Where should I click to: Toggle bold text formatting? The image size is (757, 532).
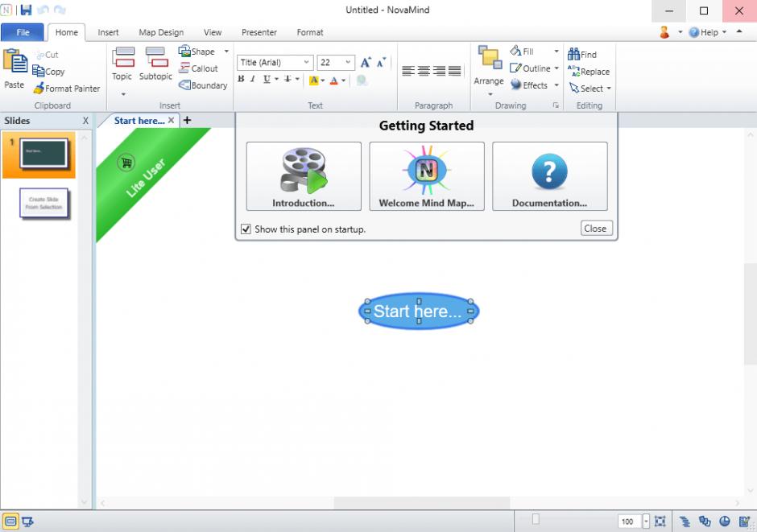pyautogui.click(x=241, y=79)
